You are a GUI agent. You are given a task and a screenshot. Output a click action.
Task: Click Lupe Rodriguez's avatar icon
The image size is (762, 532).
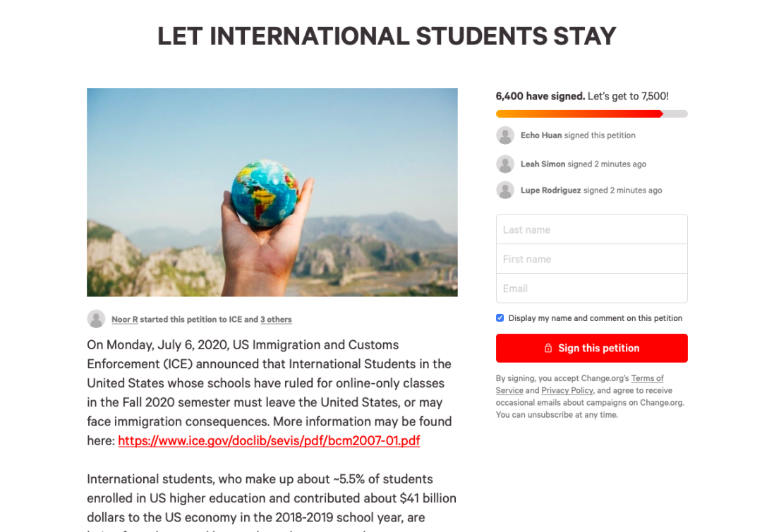(x=505, y=191)
